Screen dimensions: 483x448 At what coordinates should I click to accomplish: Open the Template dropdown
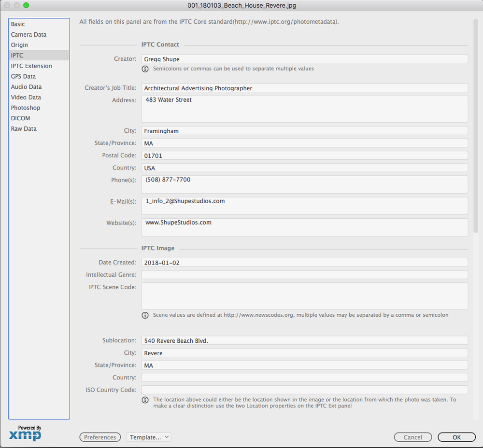(x=149, y=437)
